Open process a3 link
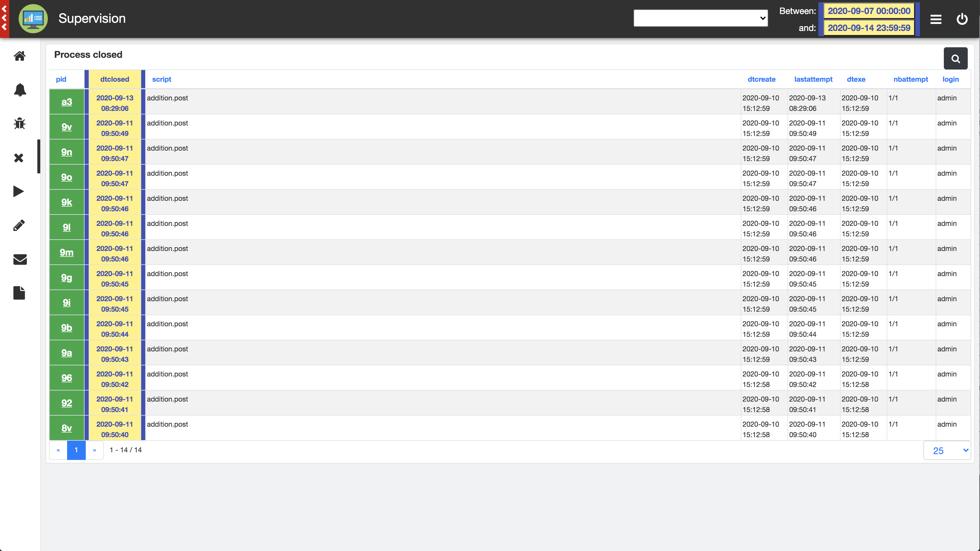 point(66,102)
